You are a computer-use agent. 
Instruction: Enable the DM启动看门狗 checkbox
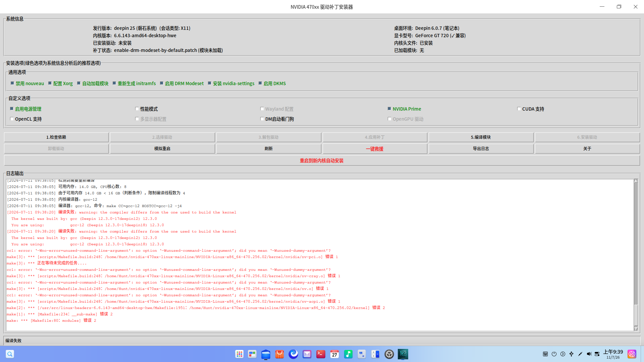[x=262, y=119]
